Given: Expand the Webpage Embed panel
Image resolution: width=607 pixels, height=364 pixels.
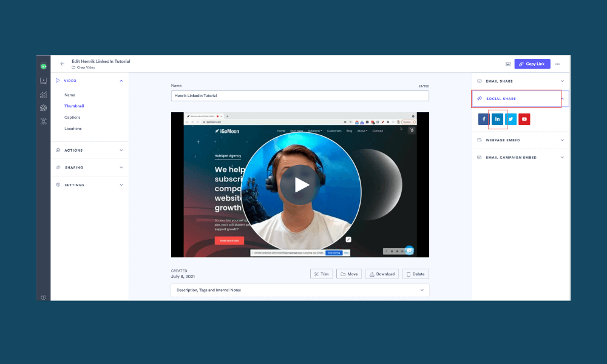Looking at the screenshot, I should 520,140.
